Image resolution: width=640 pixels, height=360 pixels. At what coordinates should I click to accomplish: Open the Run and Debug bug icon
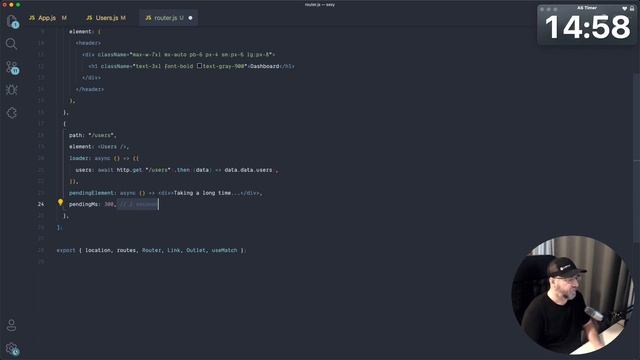point(11,90)
